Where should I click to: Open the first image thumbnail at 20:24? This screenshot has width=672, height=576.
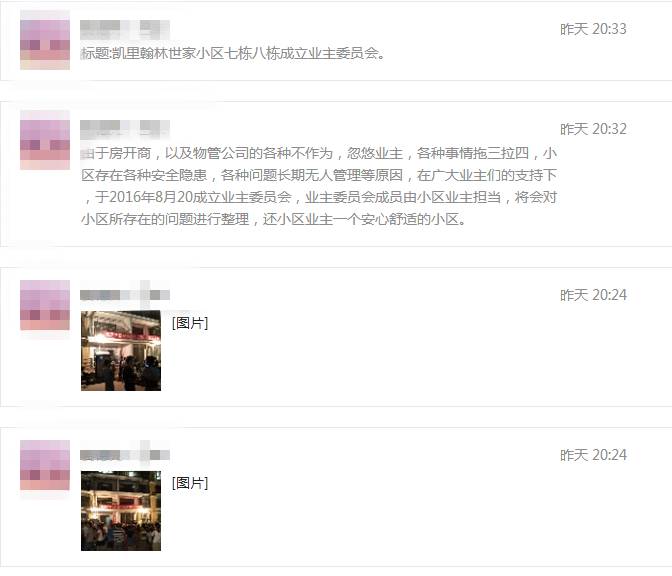click(121, 351)
